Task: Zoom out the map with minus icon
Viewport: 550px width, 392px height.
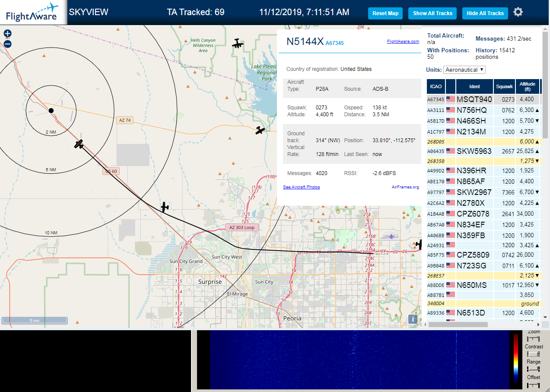Action: point(7,44)
